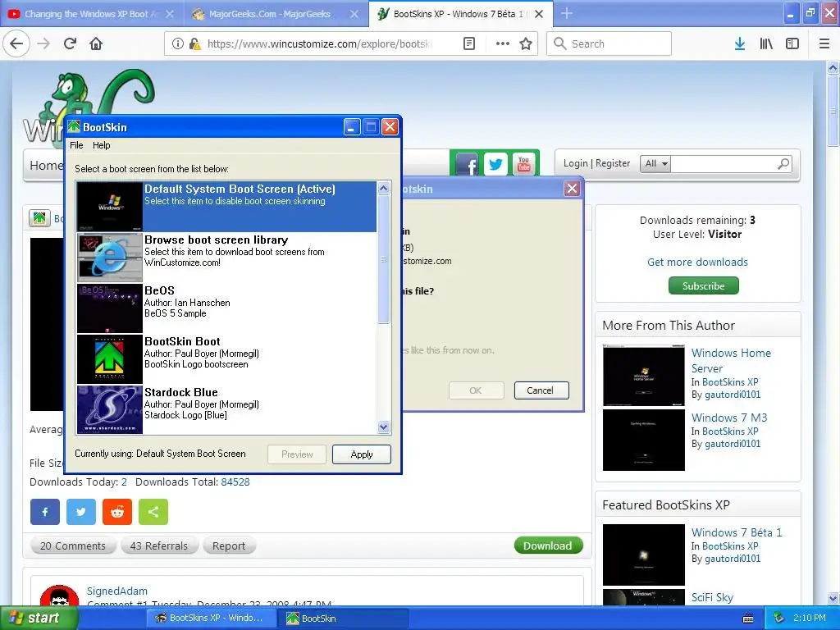The image size is (840, 630).
Task: Click the Report button
Action: [229, 546]
